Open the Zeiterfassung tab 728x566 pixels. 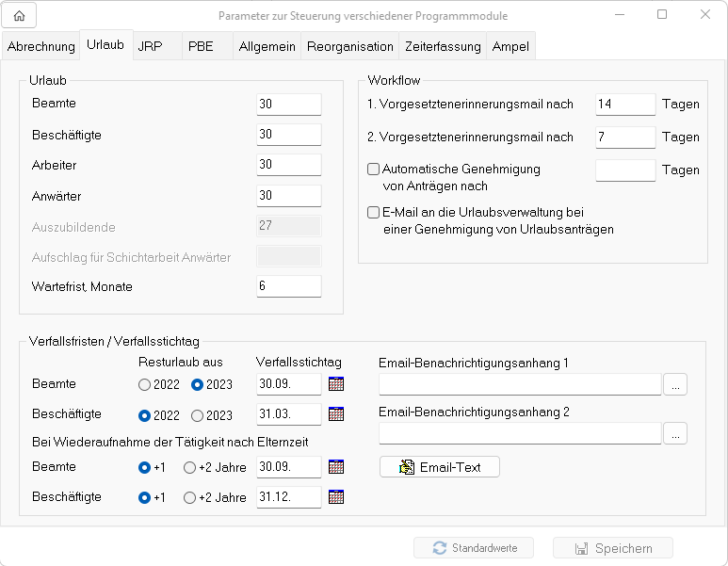coord(443,46)
